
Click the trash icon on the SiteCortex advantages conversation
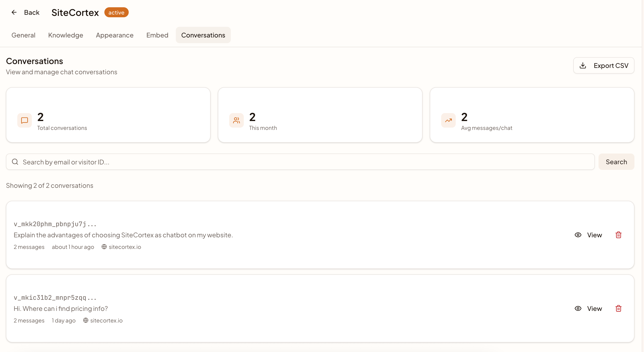(x=618, y=235)
